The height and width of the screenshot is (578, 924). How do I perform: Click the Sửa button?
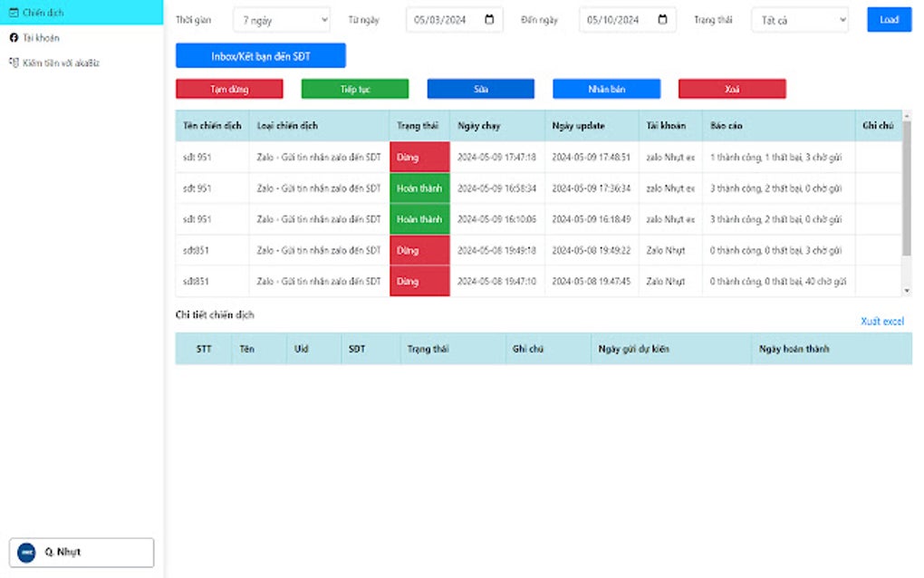(481, 89)
